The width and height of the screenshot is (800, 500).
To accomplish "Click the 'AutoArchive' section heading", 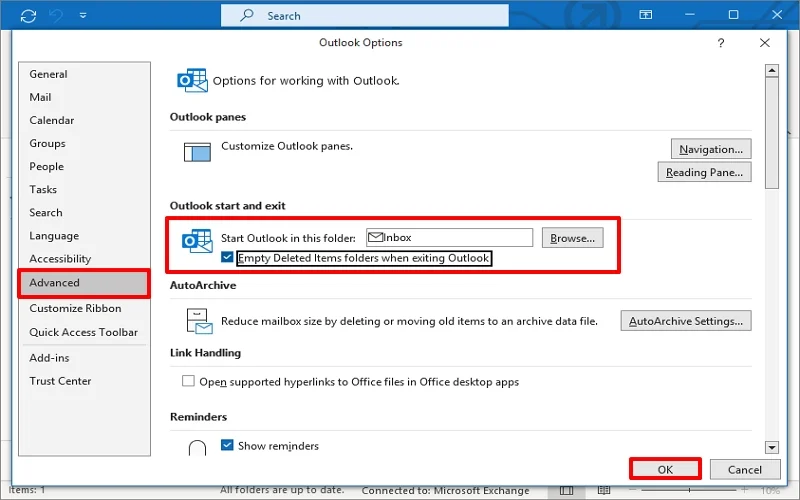I will [x=203, y=285].
